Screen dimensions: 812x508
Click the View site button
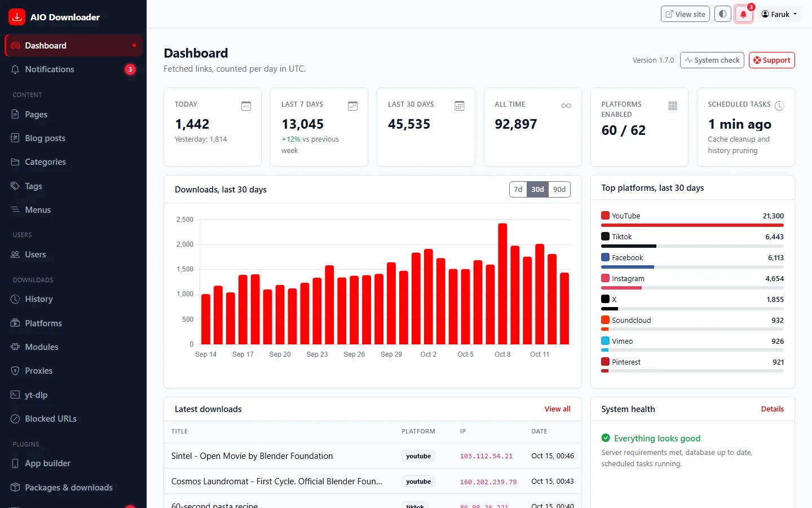685,14
